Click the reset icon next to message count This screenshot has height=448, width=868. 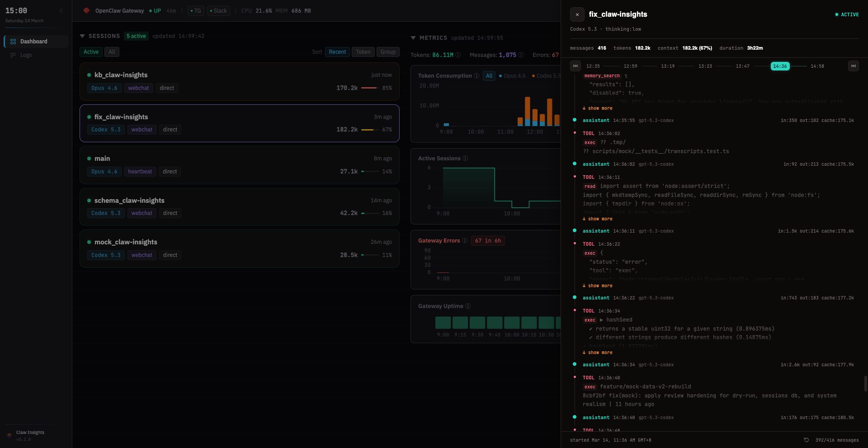click(807, 440)
